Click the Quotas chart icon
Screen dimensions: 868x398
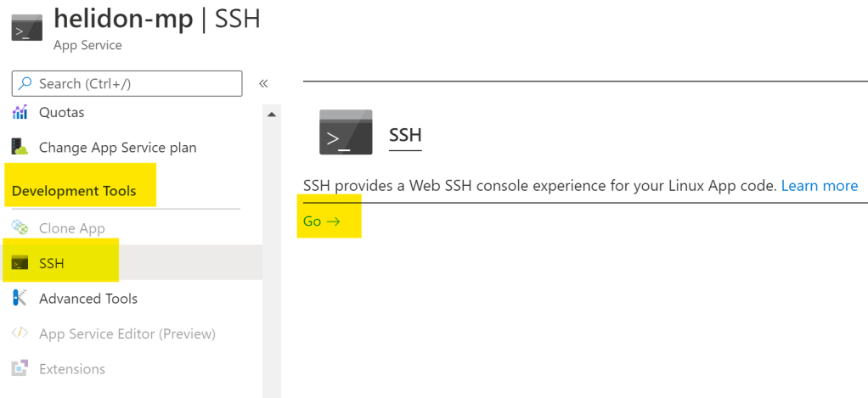20,112
